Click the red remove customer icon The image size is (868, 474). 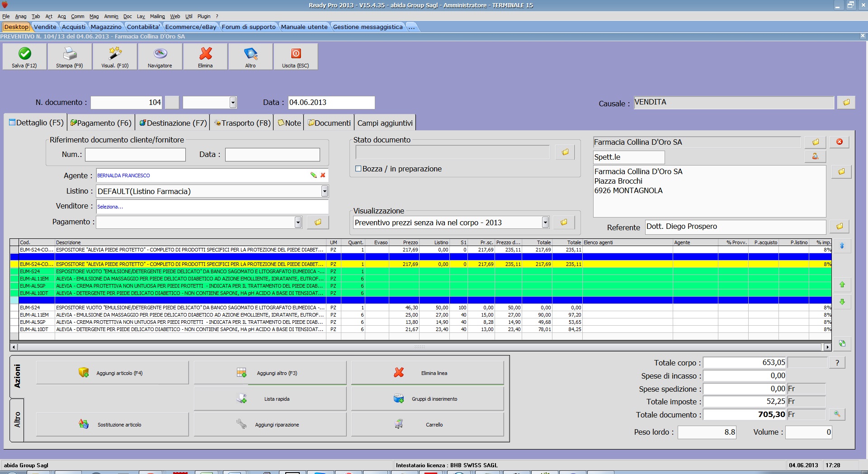click(840, 142)
